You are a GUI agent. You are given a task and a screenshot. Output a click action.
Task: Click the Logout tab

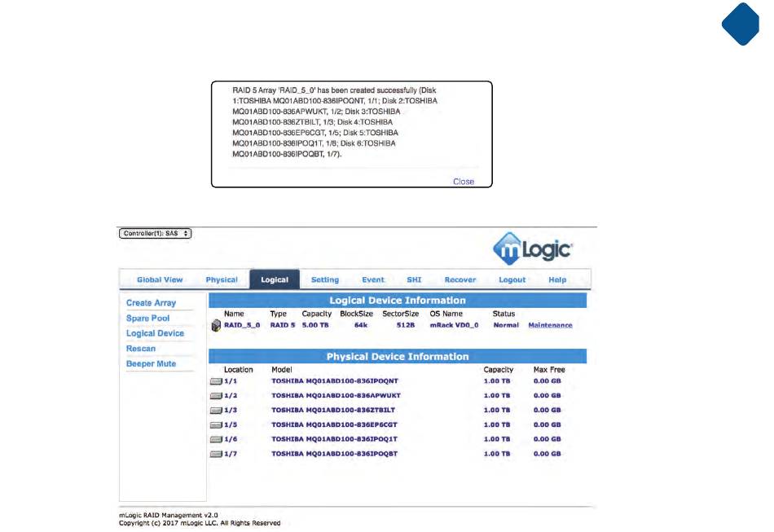(512, 279)
